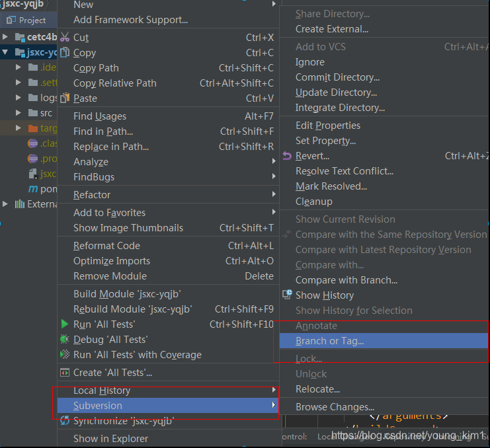Choose Branch or Tag... in Subversion submenu
The width and height of the screenshot is (490, 448).
coord(384,340)
